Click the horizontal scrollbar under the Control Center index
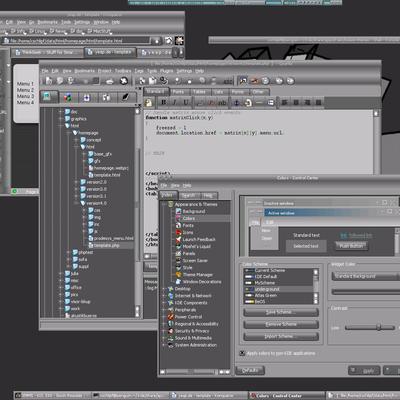 click(x=194, y=372)
